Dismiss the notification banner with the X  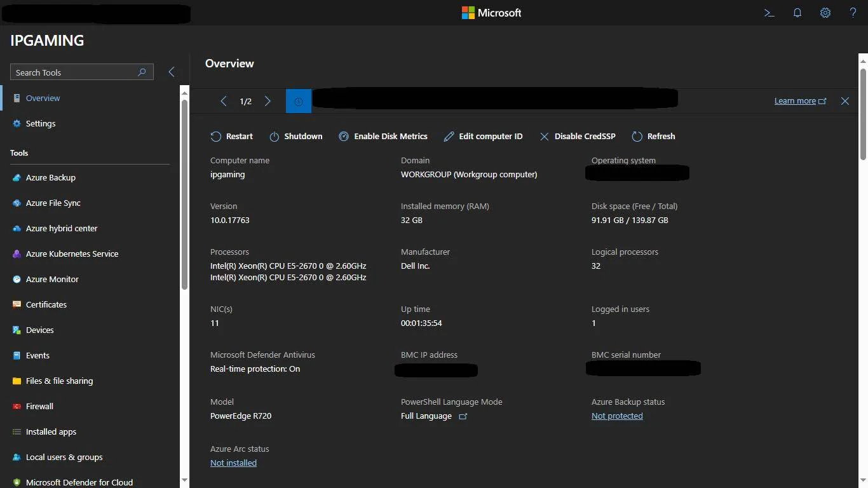(845, 101)
